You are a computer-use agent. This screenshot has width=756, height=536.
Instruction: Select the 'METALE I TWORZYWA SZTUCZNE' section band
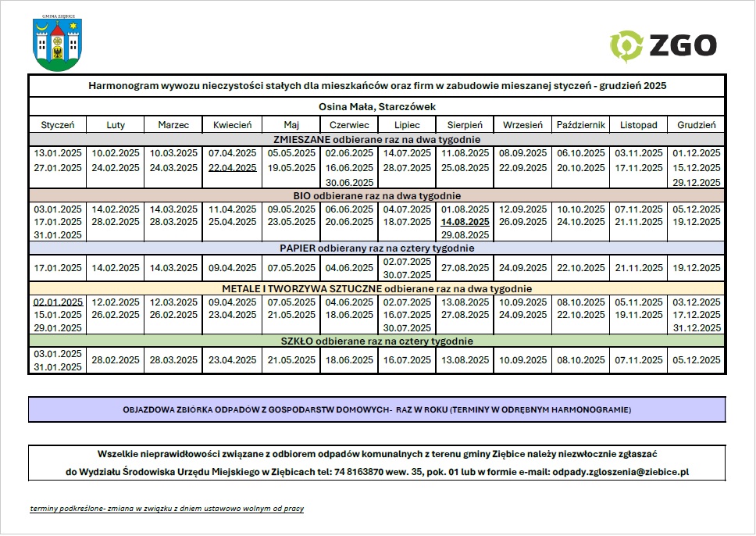click(x=377, y=288)
